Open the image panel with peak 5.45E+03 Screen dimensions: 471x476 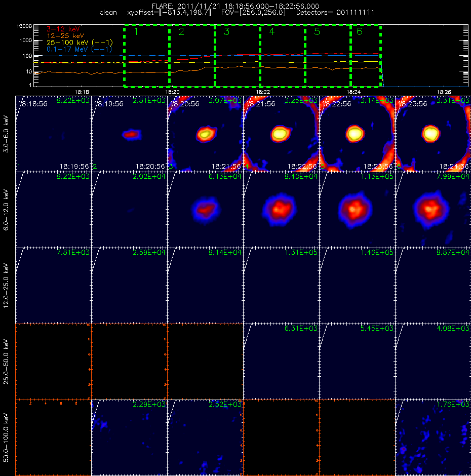[357, 362]
